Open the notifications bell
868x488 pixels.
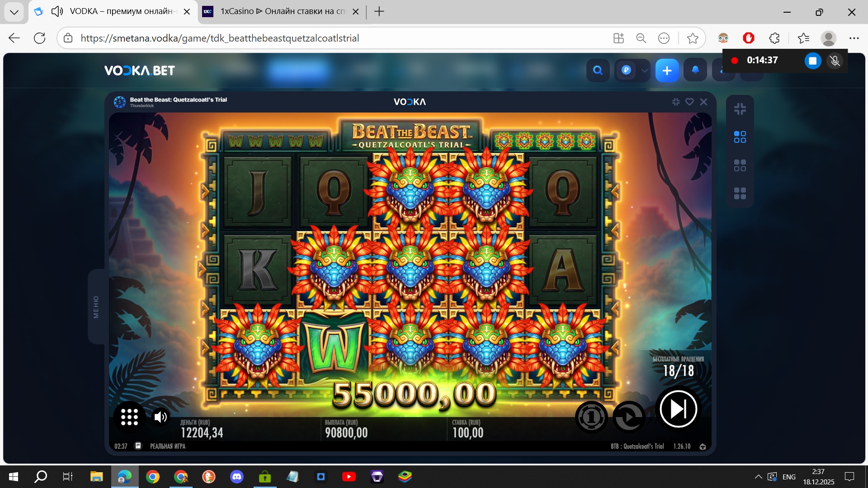695,70
